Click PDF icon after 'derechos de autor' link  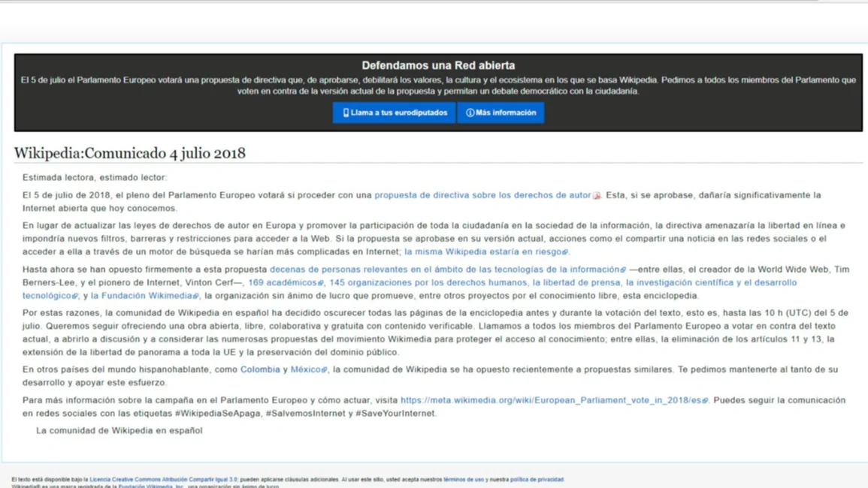[x=597, y=196]
